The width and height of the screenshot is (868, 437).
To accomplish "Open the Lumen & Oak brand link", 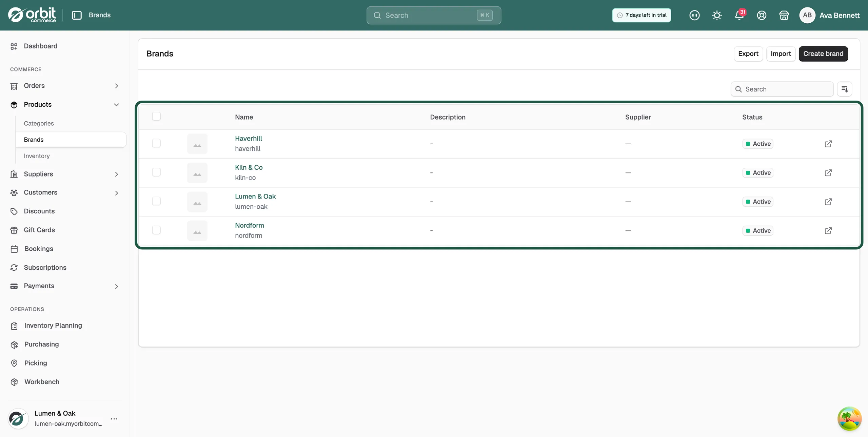I will point(255,196).
